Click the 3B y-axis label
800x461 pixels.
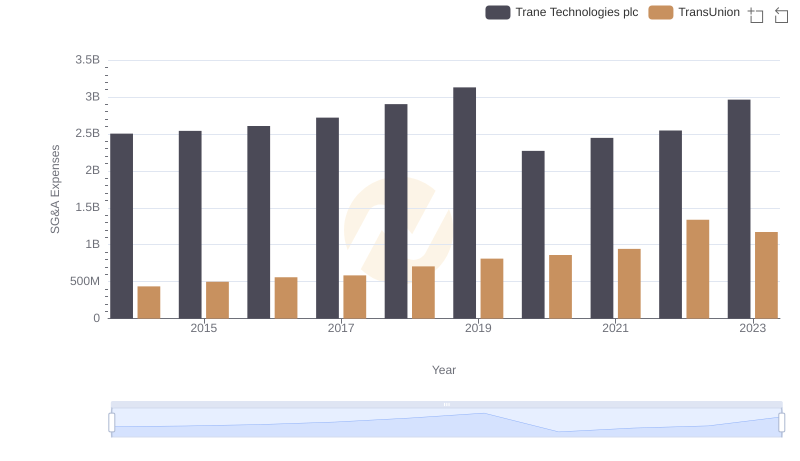click(x=92, y=97)
